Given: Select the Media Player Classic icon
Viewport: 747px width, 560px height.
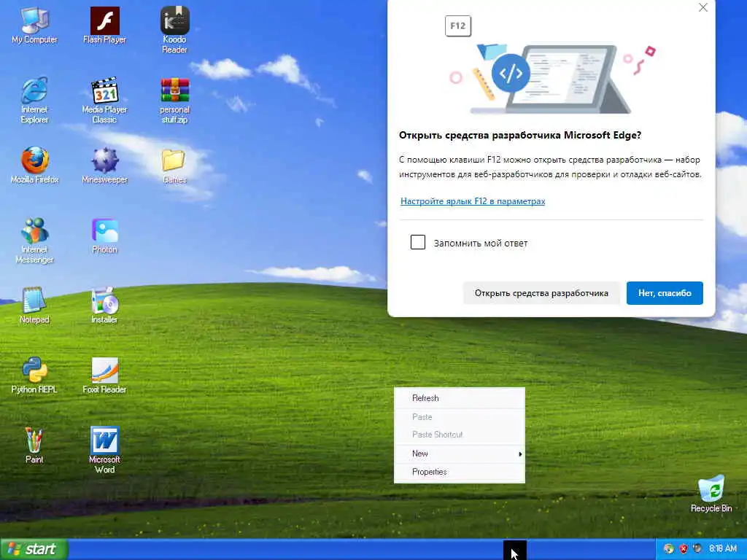Looking at the screenshot, I should tap(104, 100).
